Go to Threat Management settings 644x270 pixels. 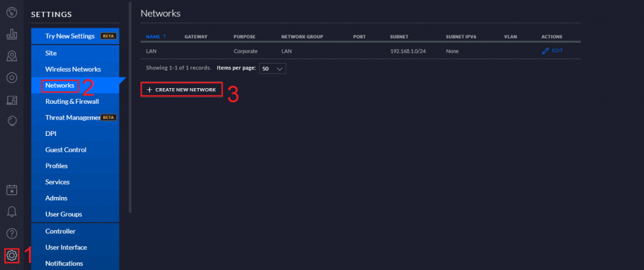73,118
